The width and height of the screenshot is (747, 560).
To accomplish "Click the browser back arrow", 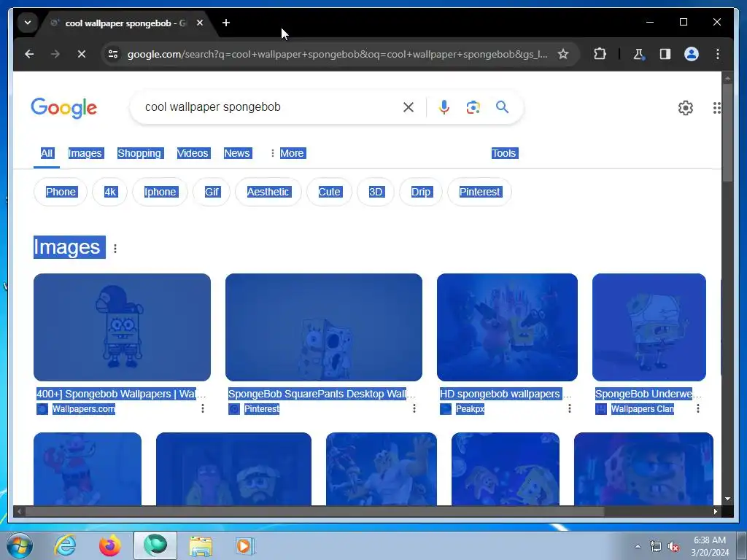I will coord(29,54).
